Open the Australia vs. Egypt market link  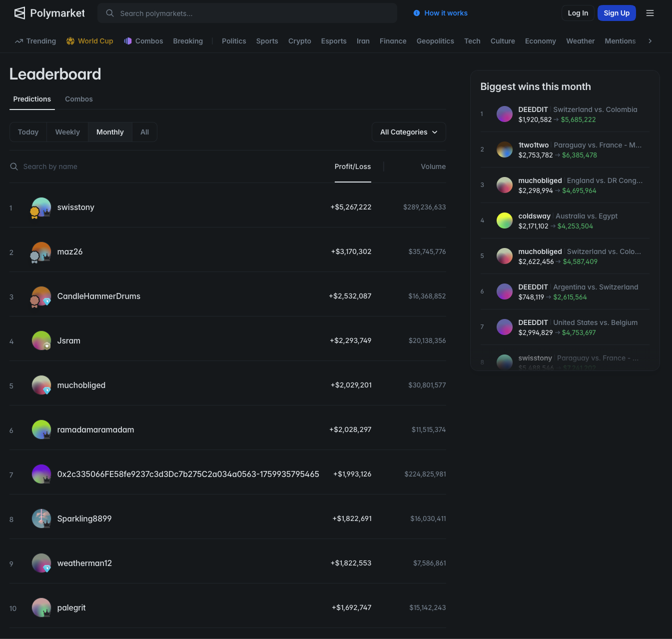click(x=587, y=216)
